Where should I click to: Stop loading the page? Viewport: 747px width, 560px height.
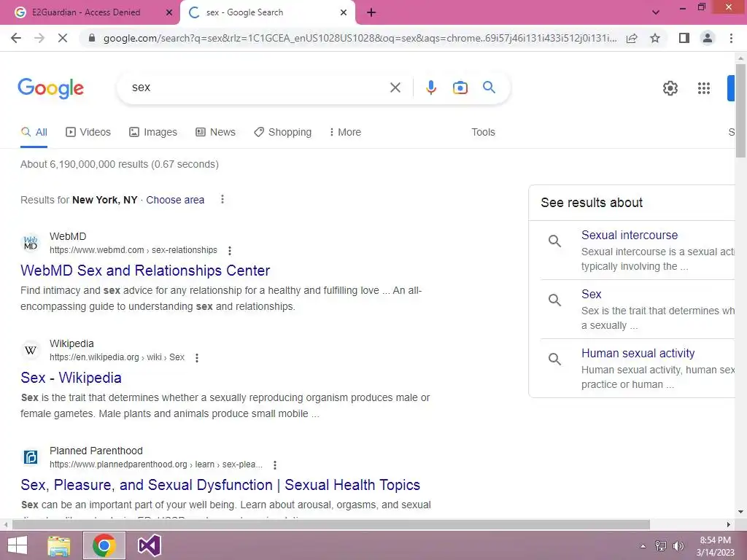[63, 38]
